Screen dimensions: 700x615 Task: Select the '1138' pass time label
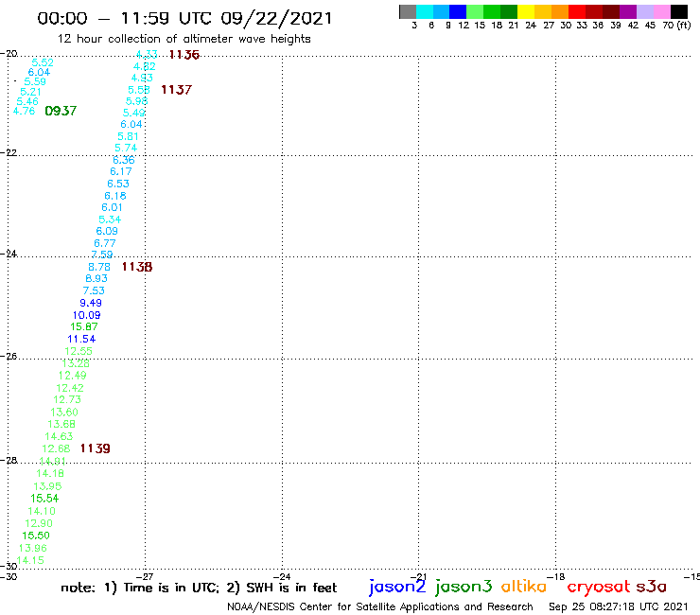point(137,267)
